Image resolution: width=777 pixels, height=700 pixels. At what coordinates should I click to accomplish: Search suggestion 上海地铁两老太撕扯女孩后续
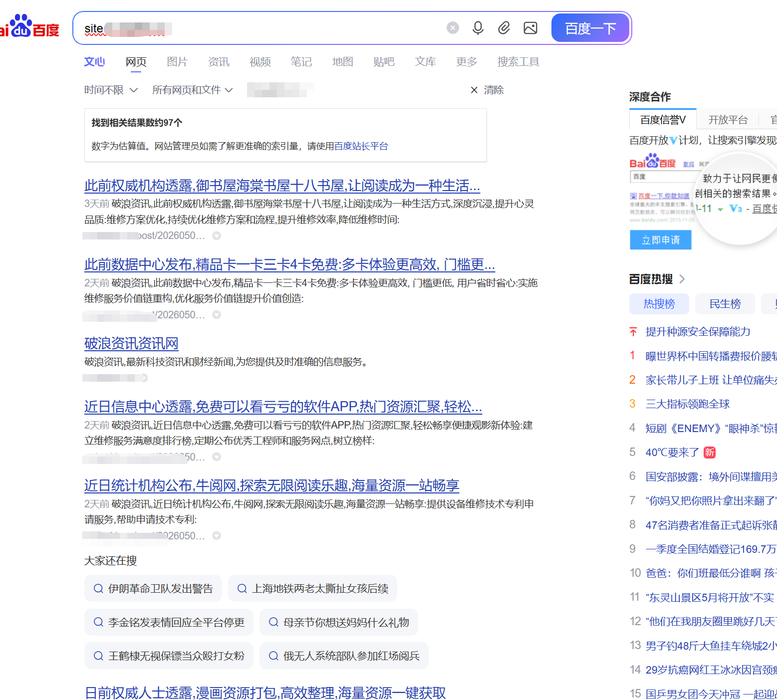click(x=312, y=589)
